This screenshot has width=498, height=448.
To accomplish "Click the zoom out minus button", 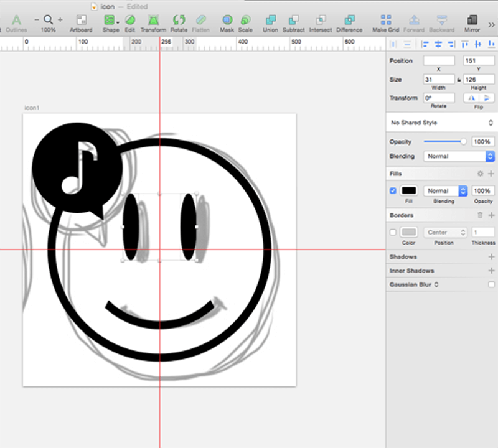I will pos(37,20).
